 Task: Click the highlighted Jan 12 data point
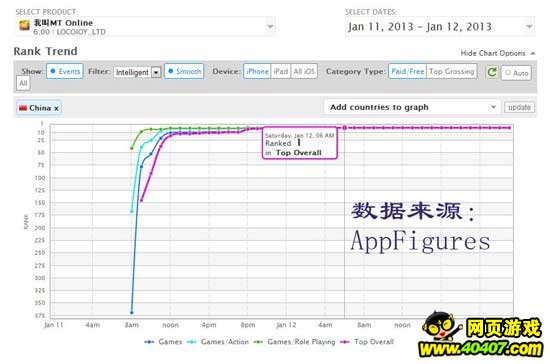(x=344, y=128)
